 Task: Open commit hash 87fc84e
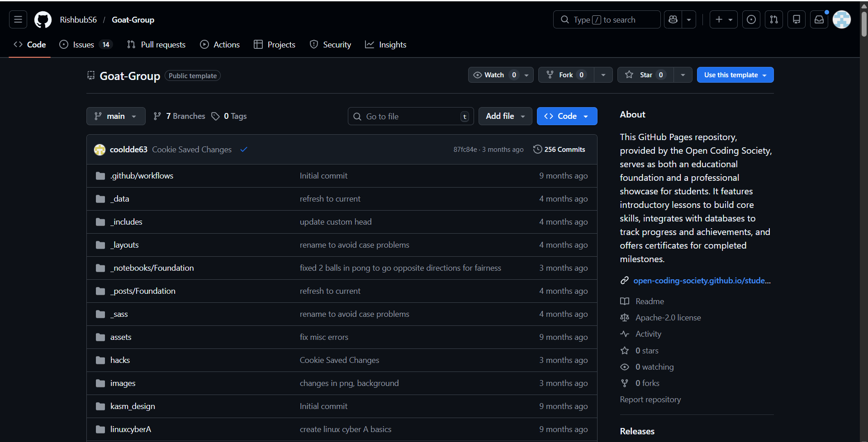[465, 150]
